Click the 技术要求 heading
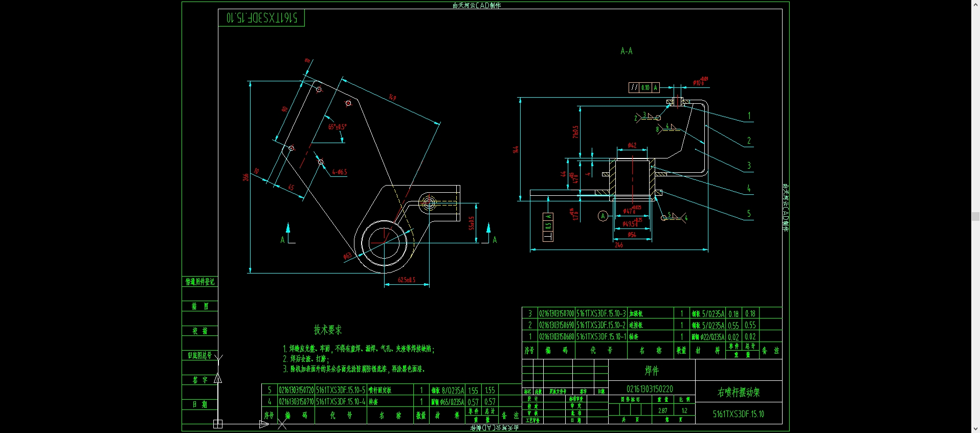Screen dimensions: 980x433 point(328,330)
